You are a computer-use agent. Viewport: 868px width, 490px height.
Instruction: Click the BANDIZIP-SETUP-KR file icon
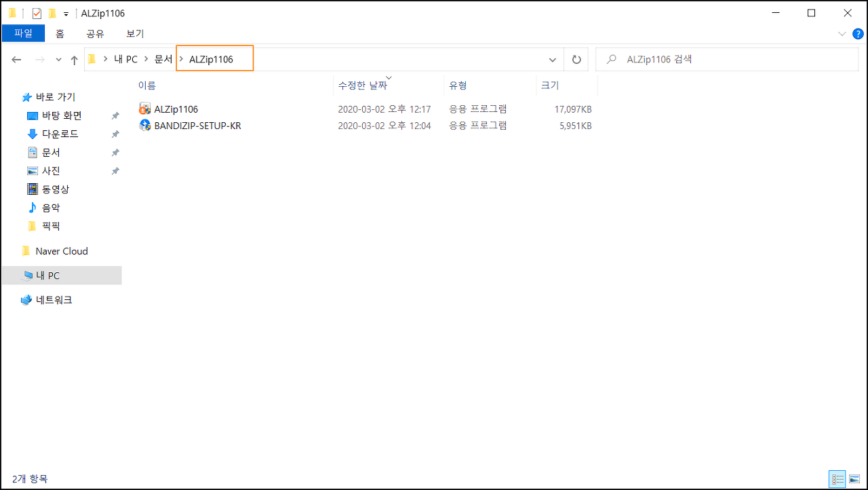[x=144, y=125]
